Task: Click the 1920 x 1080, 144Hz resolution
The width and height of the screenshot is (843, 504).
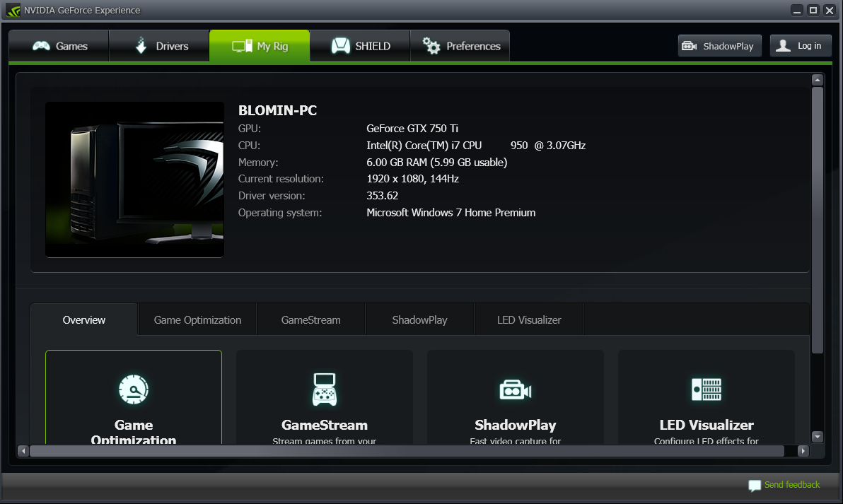Action: [412, 179]
